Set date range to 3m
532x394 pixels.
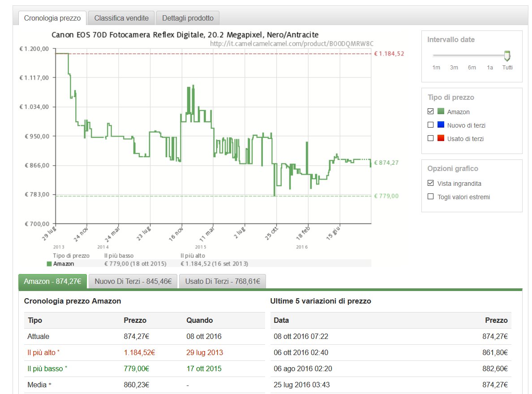[x=454, y=68]
